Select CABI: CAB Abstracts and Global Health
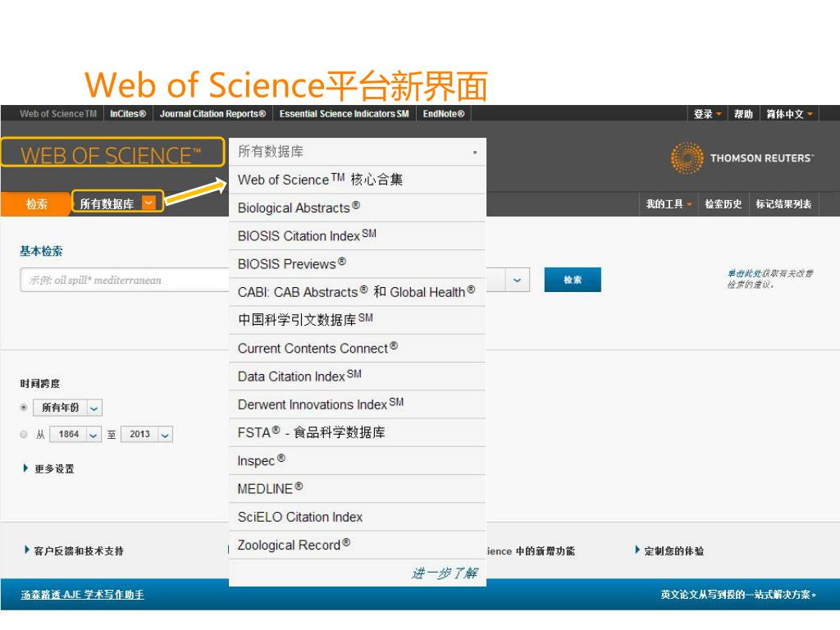The height and width of the screenshot is (630, 840). click(358, 292)
